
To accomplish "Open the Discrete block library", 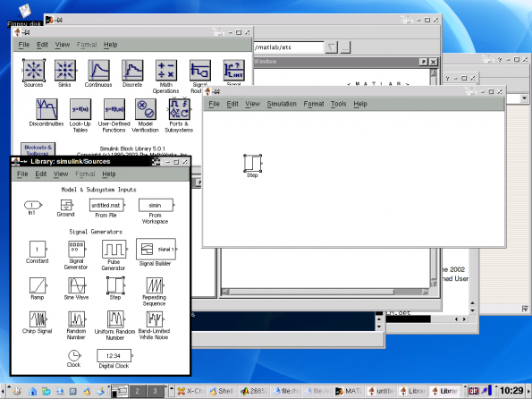I will [132, 71].
